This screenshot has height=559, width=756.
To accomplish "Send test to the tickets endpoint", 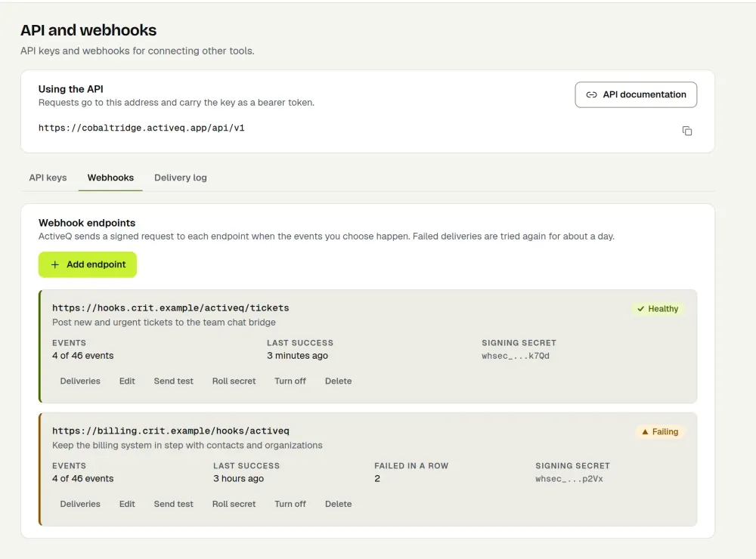I will 174,381.
